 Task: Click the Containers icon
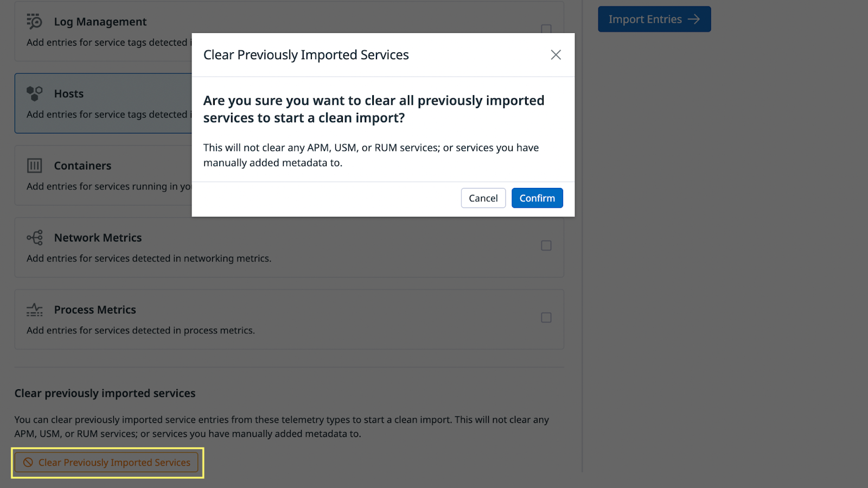coord(34,166)
